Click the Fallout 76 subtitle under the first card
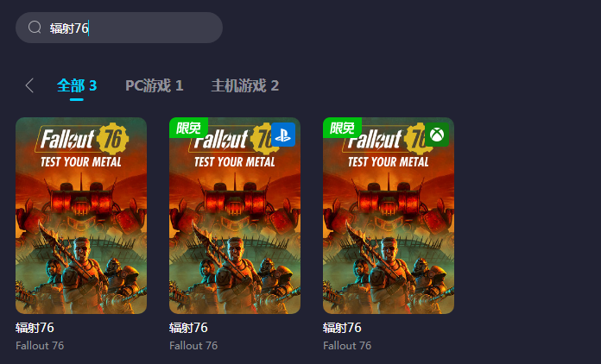This screenshot has height=364, width=601. 40,346
